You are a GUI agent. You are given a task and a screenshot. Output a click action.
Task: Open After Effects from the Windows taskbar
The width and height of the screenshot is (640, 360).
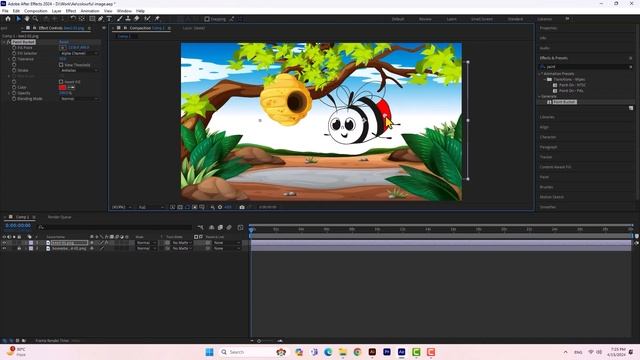[401, 352]
